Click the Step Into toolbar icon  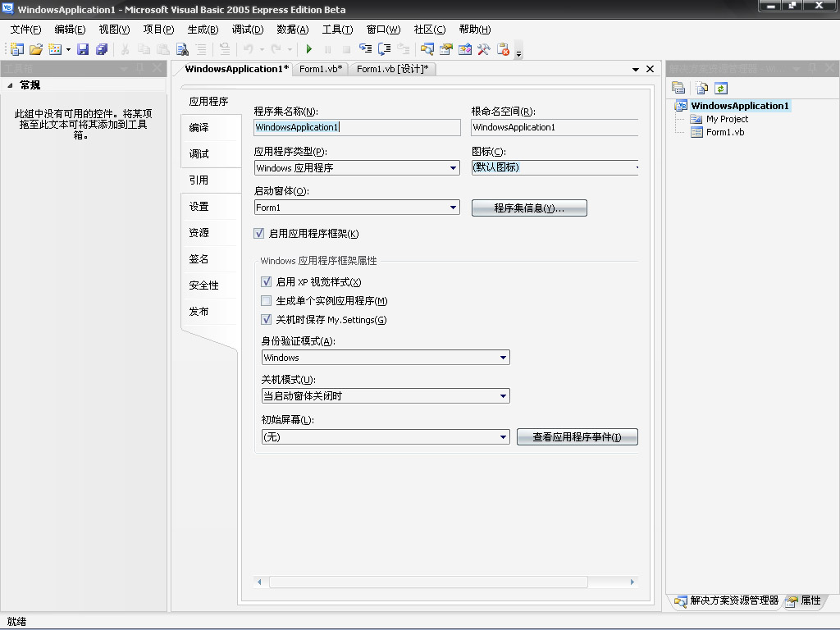click(365, 49)
